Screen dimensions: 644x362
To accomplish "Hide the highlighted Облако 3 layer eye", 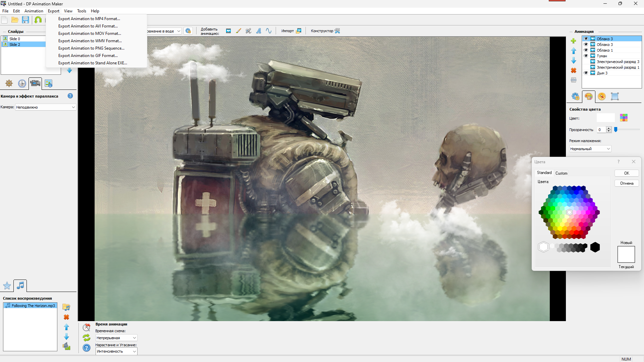I will pos(586,39).
